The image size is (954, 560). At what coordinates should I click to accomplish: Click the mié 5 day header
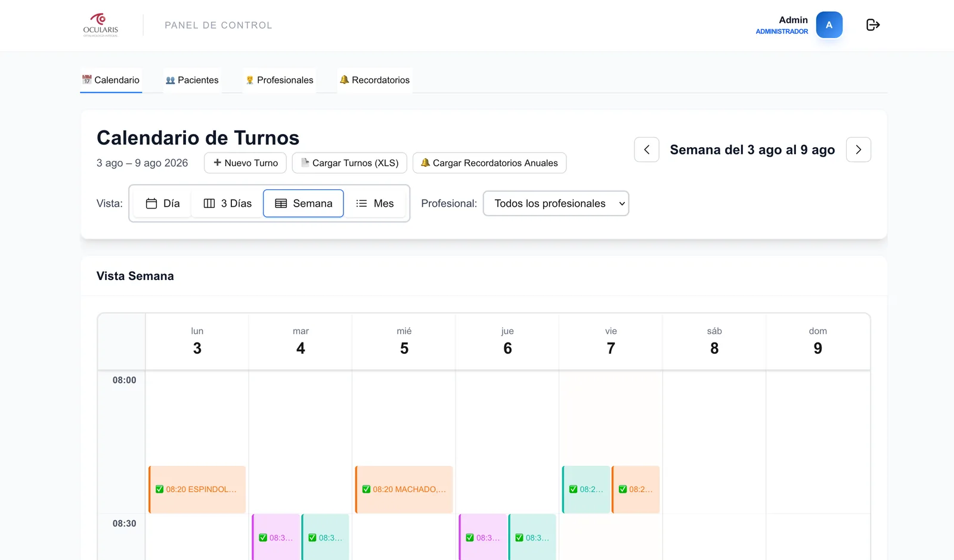pos(404,341)
